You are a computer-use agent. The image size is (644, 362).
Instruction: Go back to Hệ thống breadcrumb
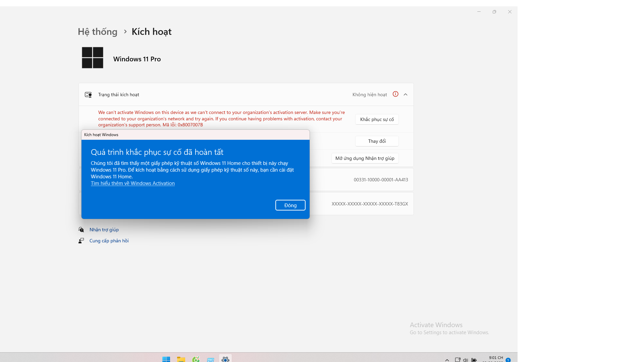[x=98, y=32]
